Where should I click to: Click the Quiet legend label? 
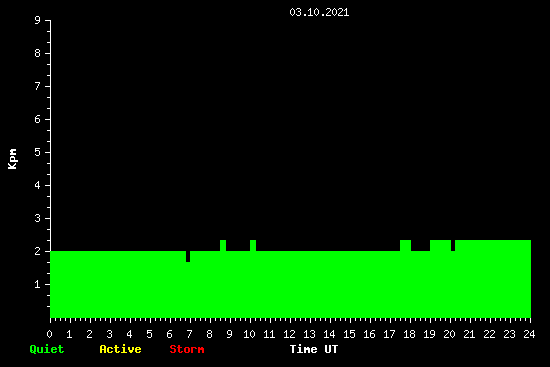click(x=47, y=349)
